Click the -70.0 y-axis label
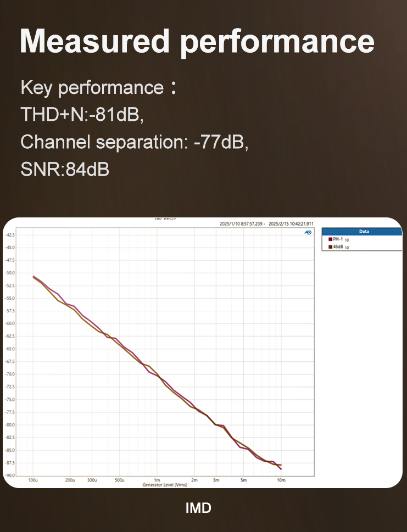Viewport: 407px width, 532px height. click(10, 374)
